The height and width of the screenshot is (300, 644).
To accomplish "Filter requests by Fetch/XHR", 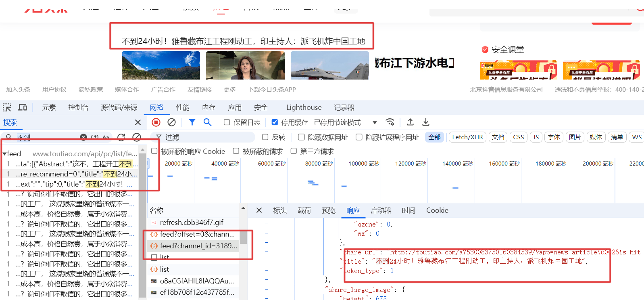I will coord(467,137).
